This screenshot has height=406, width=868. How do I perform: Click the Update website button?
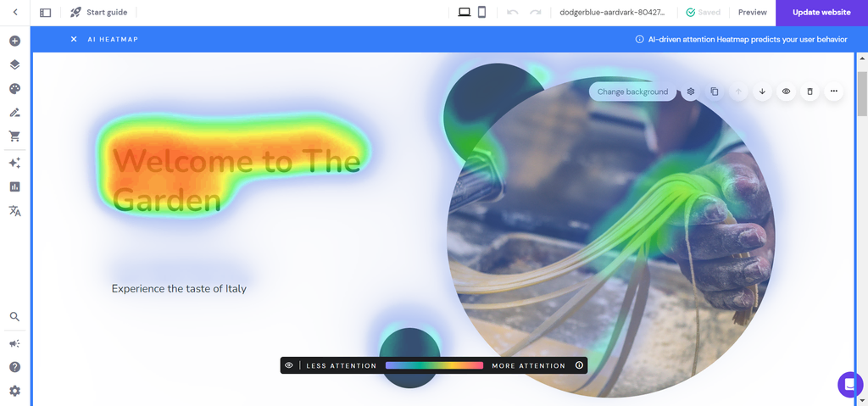coord(821,13)
